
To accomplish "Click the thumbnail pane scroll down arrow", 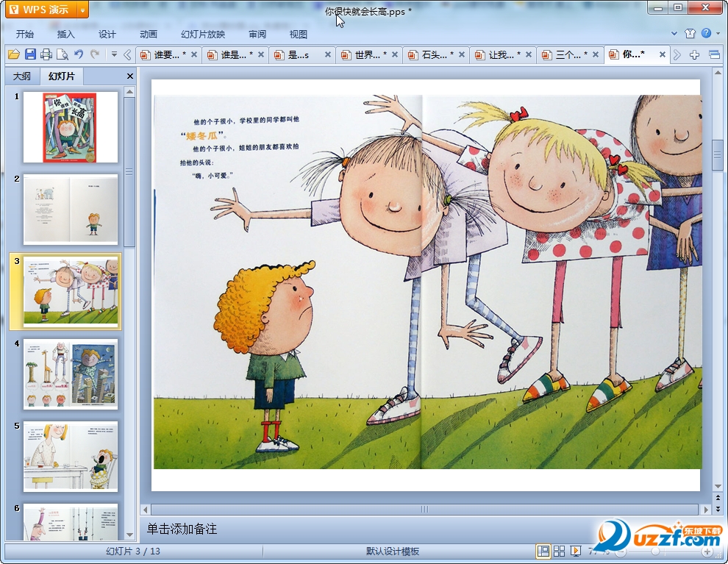I will (x=129, y=535).
